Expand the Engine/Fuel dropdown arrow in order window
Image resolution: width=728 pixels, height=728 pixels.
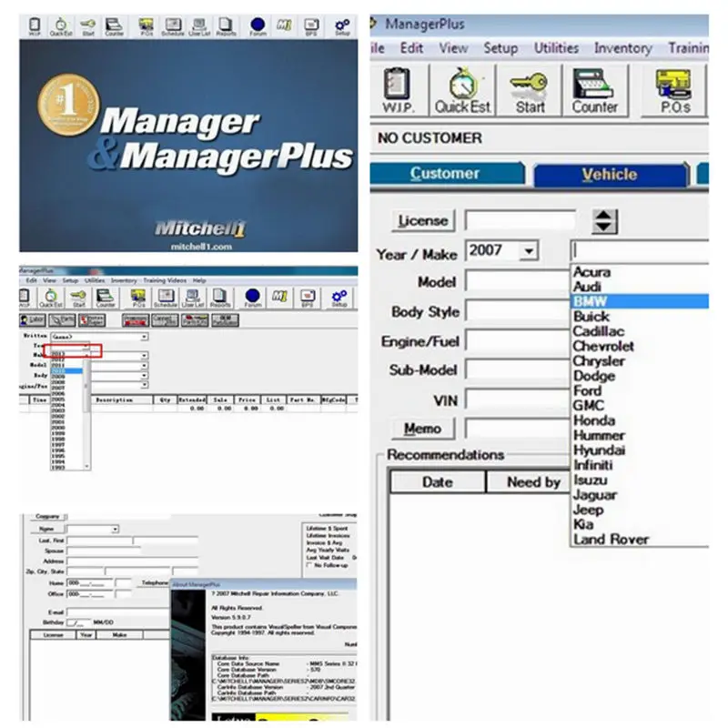coord(145,385)
